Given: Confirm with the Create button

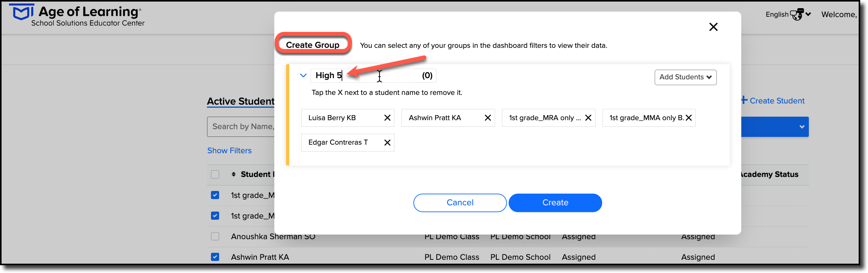Looking at the screenshot, I should 555,203.
